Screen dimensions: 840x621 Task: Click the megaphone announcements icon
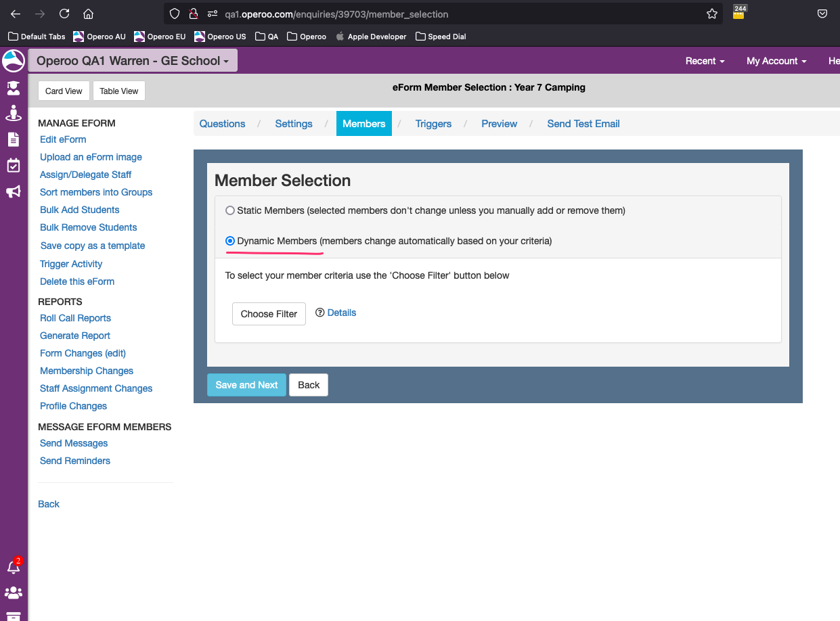(14, 192)
